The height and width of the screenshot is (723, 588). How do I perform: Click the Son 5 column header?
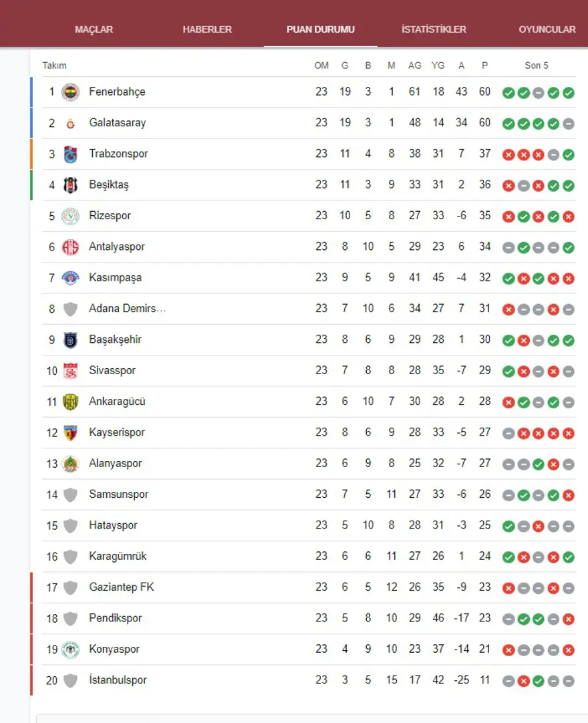coord(537,65)
